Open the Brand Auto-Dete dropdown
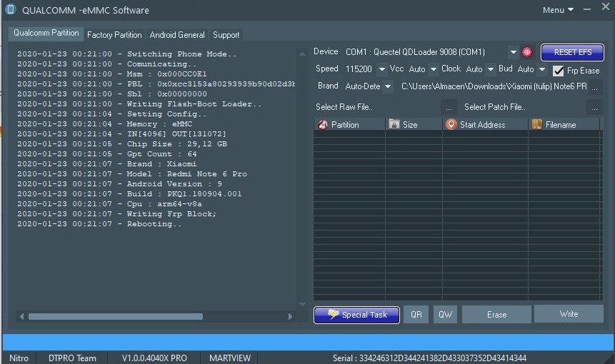Image resolution: width=615 pixels, height=364 pixels. [388, 86]
